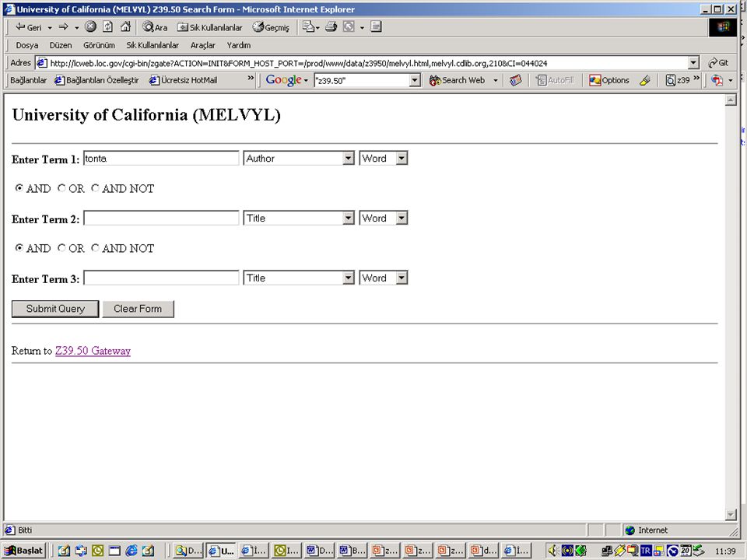Open the Back button history arrow

[x=50, y=28]
